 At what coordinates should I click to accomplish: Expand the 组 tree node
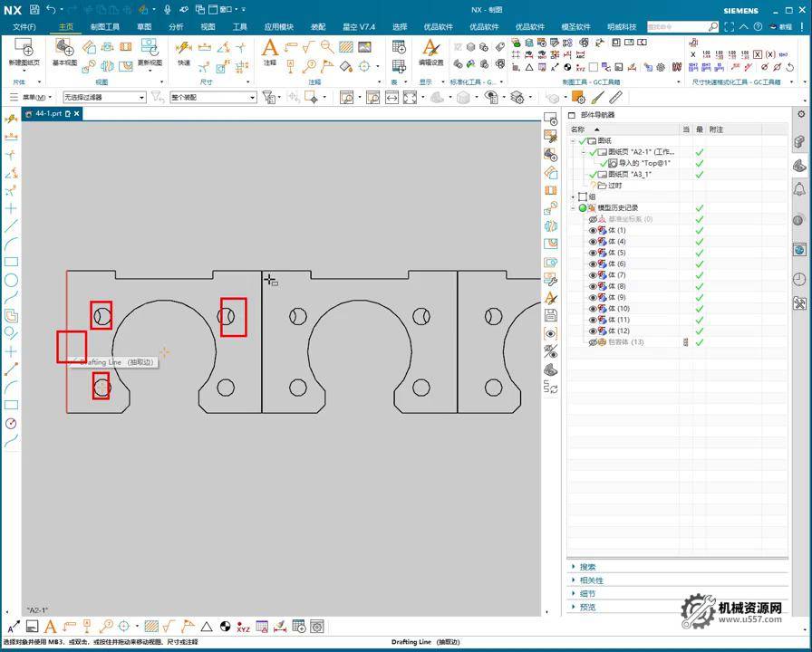tap(573, 197)
